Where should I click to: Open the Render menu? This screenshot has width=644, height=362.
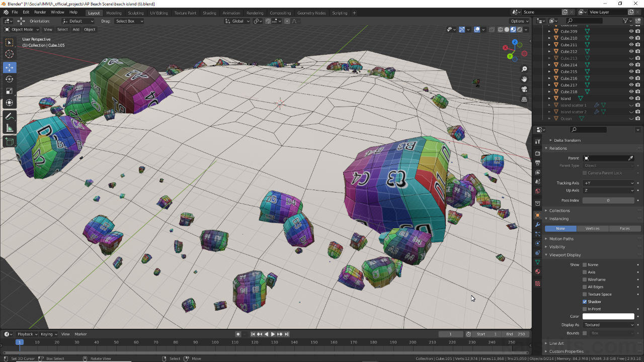tap(40, 12)
